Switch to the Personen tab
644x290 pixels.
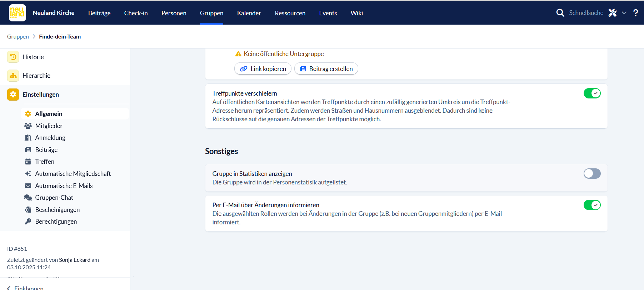174,13
